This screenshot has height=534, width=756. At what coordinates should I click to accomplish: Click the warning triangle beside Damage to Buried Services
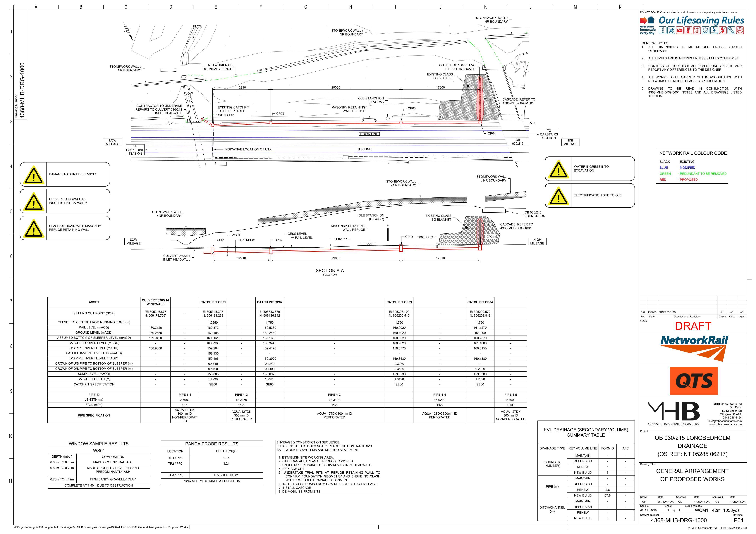pyautogui.click(x=34, y=175)
